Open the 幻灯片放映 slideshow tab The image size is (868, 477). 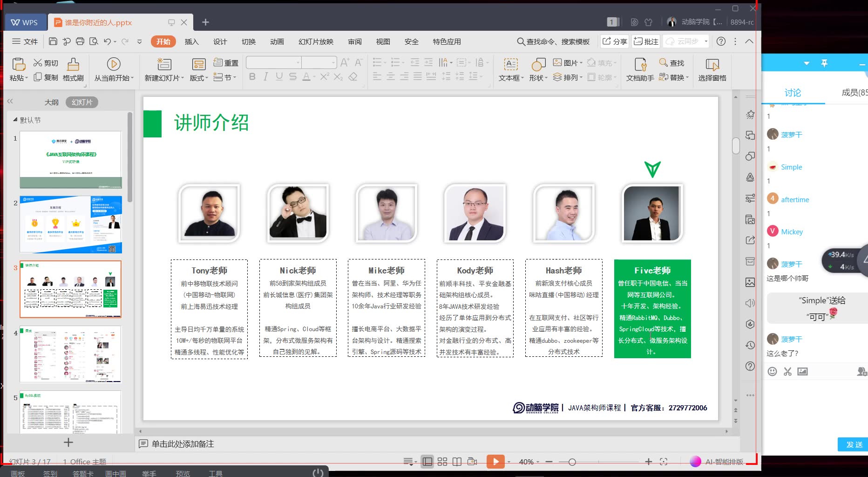click(316, 41)
